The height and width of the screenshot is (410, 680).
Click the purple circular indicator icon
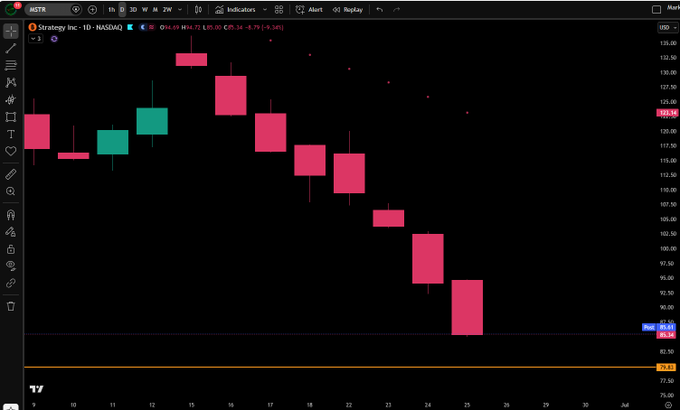(x=54, y=39)
